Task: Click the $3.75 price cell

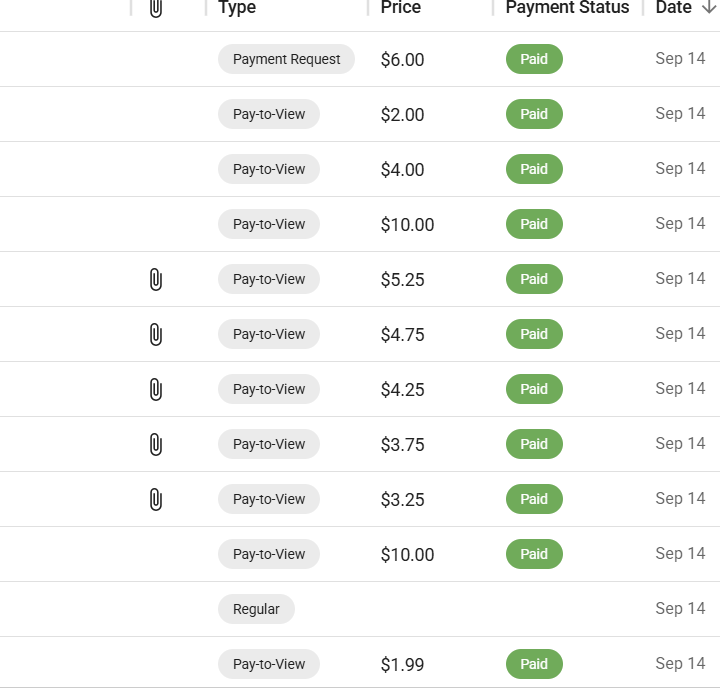Action: (x=402, y=445)
